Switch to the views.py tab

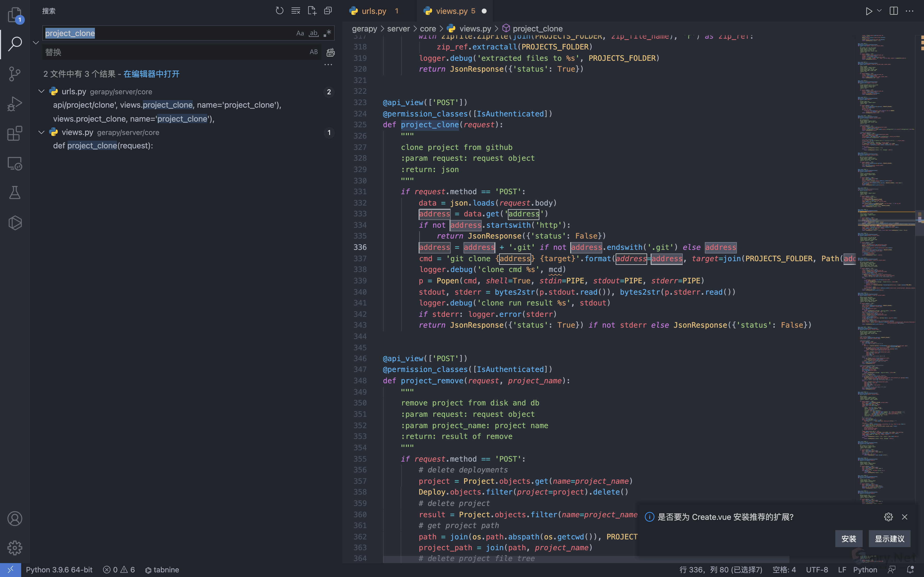[x=451, y=11]
